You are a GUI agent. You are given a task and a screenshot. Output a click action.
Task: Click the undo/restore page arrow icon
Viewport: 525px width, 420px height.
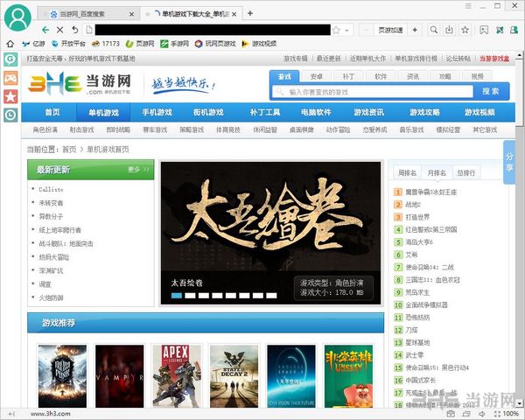click(x=75, y=30)
